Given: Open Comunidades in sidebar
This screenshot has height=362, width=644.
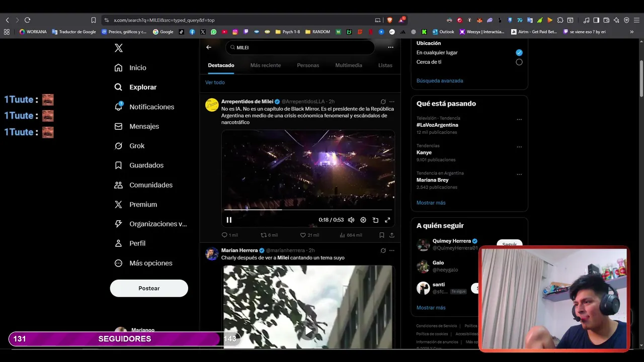Looking at the screenshot, I should point(143,185).
